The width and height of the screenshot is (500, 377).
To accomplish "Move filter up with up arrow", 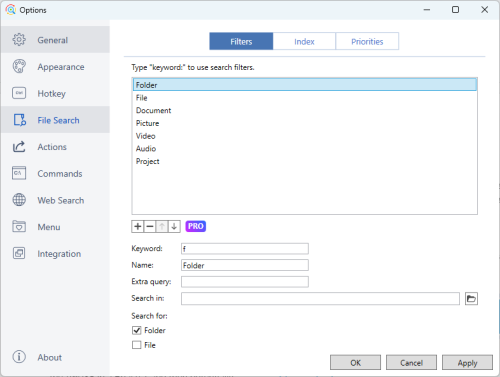I will click(x=162, y=227).
